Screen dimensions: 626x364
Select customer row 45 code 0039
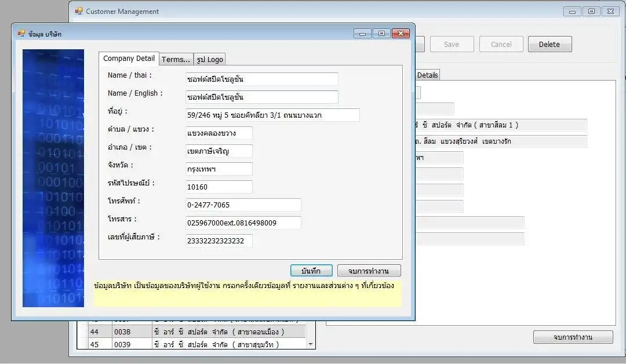tap(192, 344)
